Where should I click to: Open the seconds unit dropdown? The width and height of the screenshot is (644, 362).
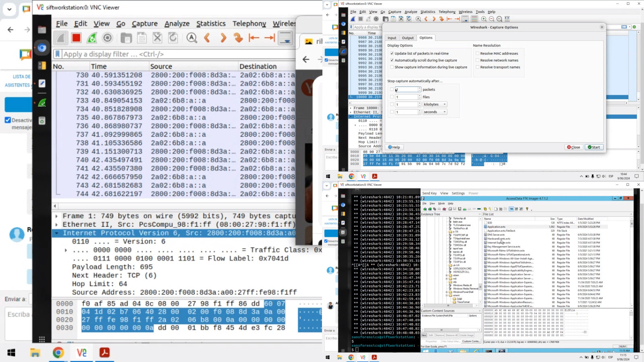435,112
